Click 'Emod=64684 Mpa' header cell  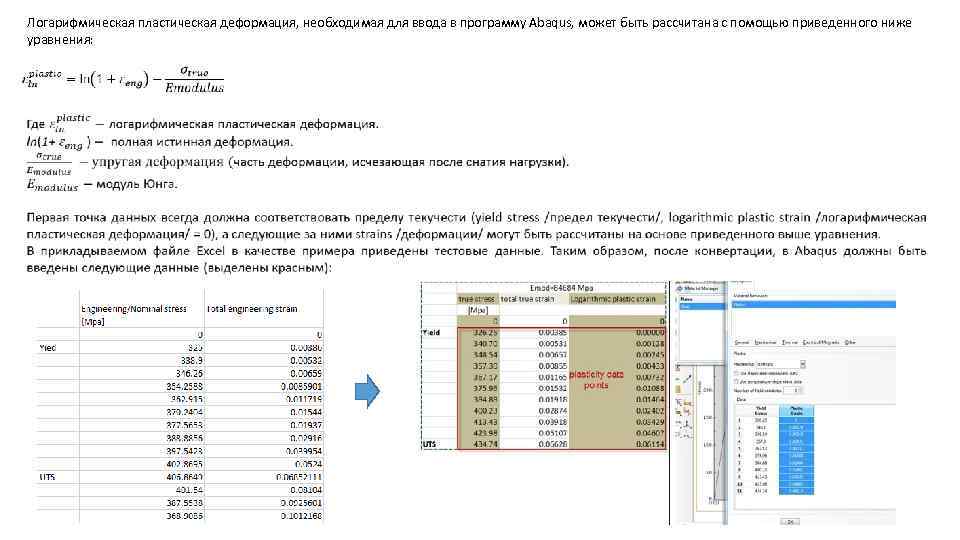pos(561,288)
